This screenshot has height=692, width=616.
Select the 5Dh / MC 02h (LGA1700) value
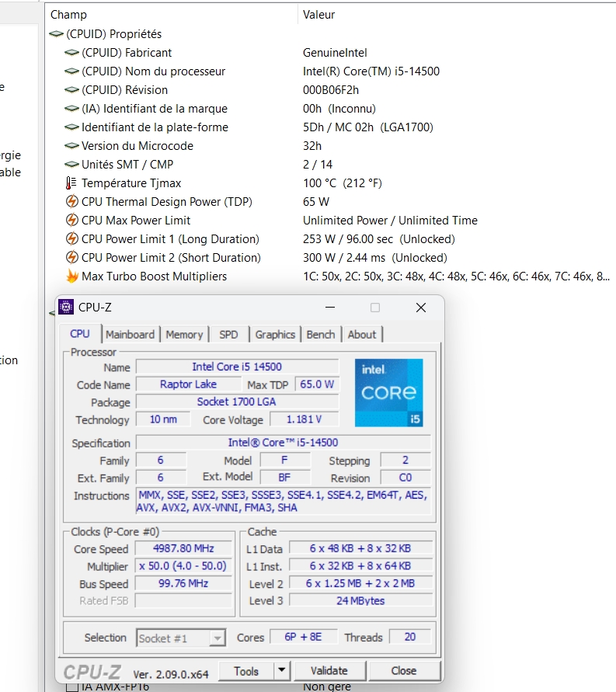point(368,127)
